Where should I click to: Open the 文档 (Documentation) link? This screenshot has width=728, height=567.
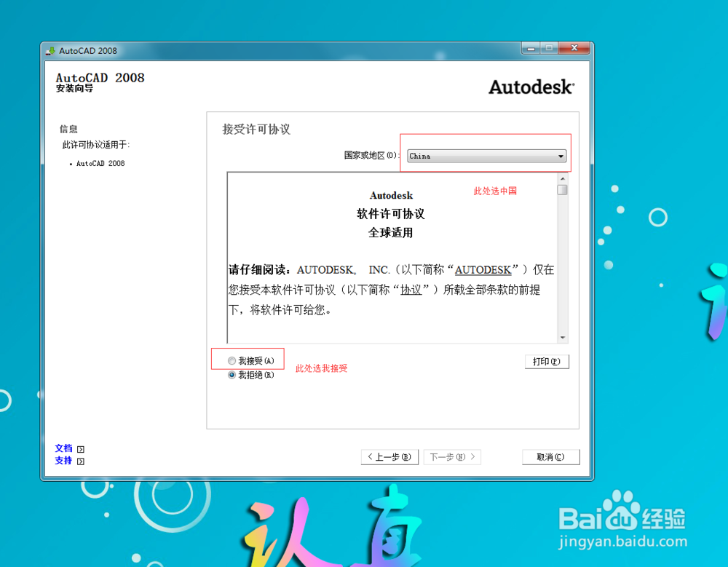pos(63,448)
